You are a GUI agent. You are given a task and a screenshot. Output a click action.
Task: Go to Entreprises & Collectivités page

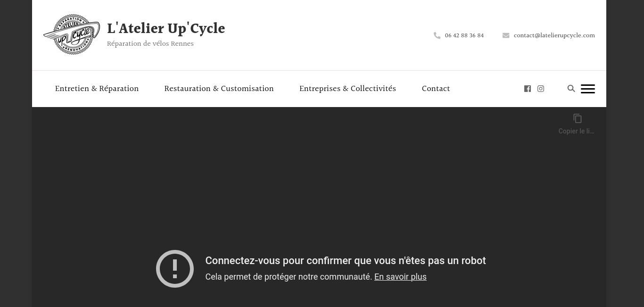(x=347, y=89)
